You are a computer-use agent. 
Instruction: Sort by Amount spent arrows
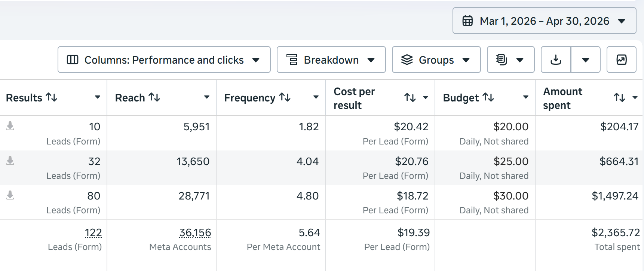tap(620, 98)
